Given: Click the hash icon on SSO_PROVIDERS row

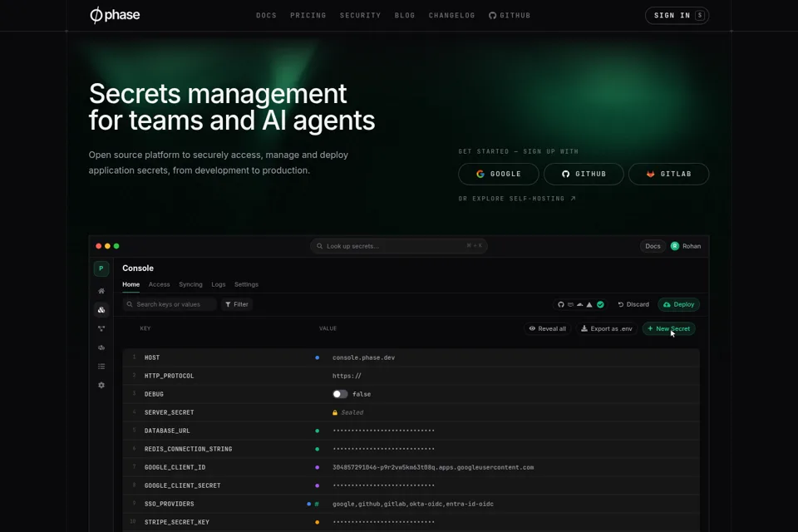Looking at the screenshot, I should click(317, 504).
